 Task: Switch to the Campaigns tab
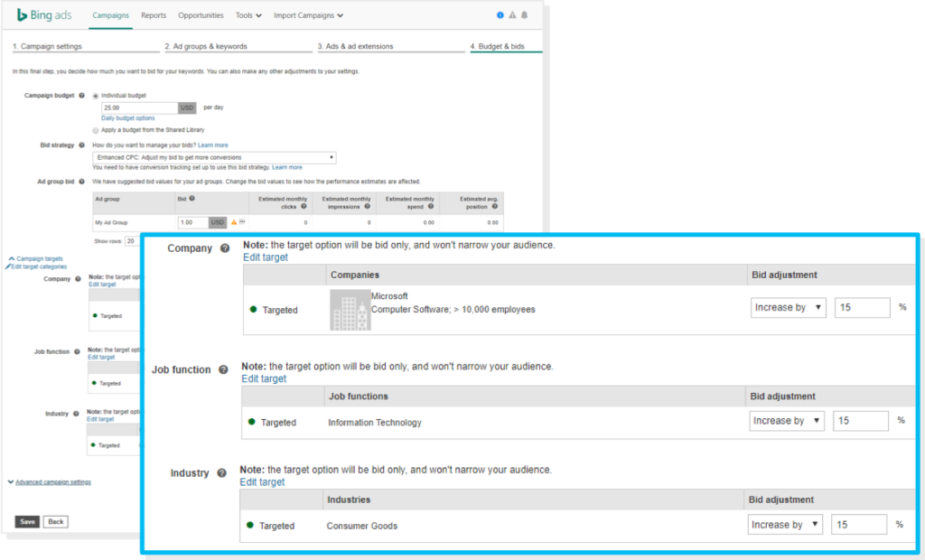pos(110,15)
